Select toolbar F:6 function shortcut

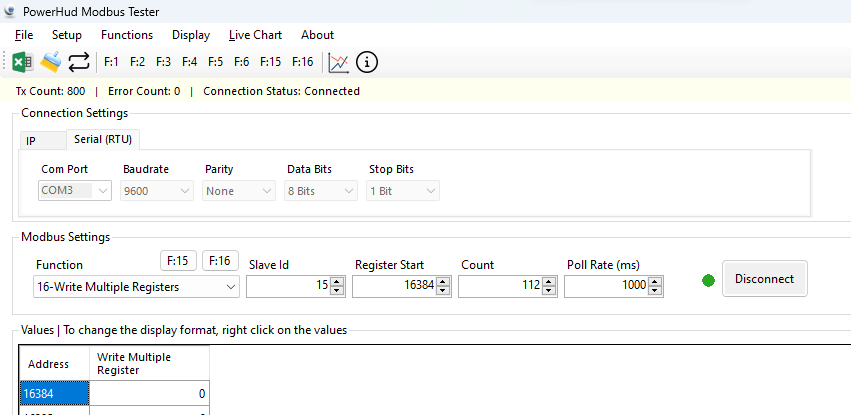pos(241,62)
